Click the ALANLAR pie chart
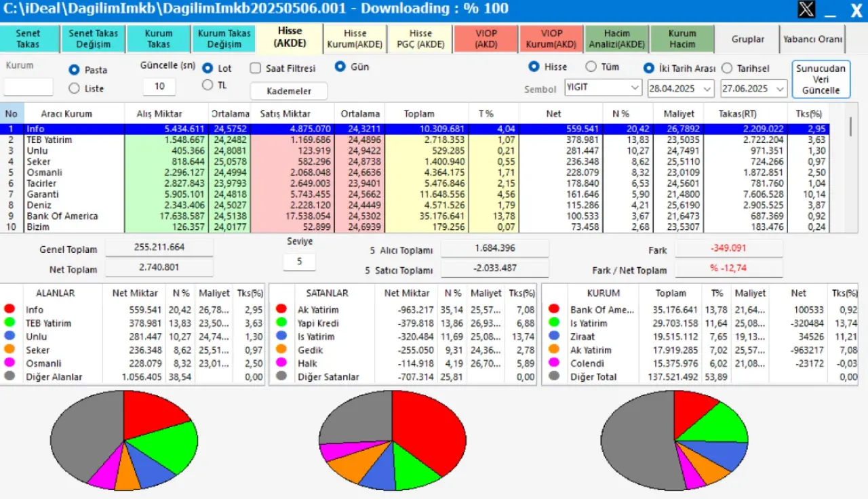Viewport: 868px width, 499px height. tap(124, 440)
